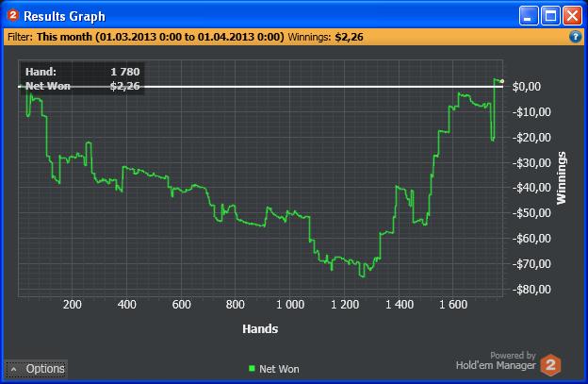Click the -$40,00 axis label
Viewport: 588px width, 384px height.
531,188
